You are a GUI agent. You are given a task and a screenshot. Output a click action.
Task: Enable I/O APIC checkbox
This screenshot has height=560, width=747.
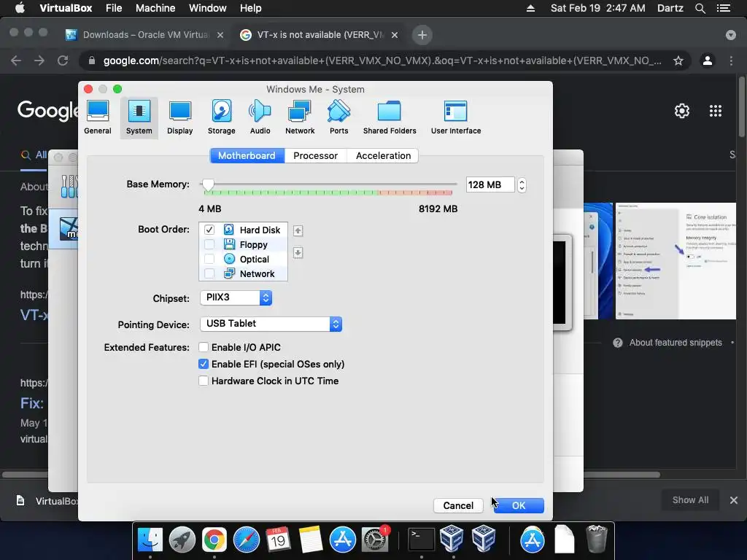click(x=204, y=347)
